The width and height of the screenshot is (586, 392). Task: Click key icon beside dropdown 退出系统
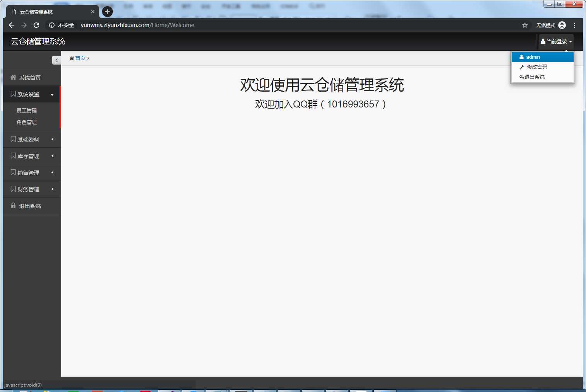(522, 77)
